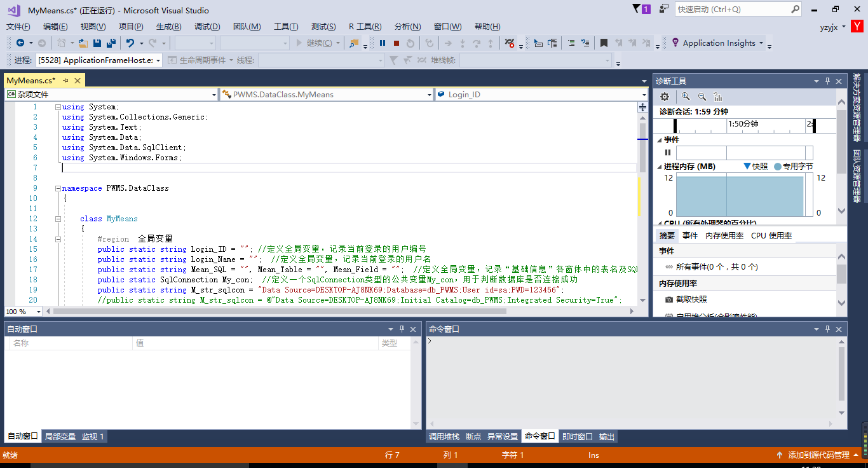Switch to the memory usage tab (内存使用率)

724,235
